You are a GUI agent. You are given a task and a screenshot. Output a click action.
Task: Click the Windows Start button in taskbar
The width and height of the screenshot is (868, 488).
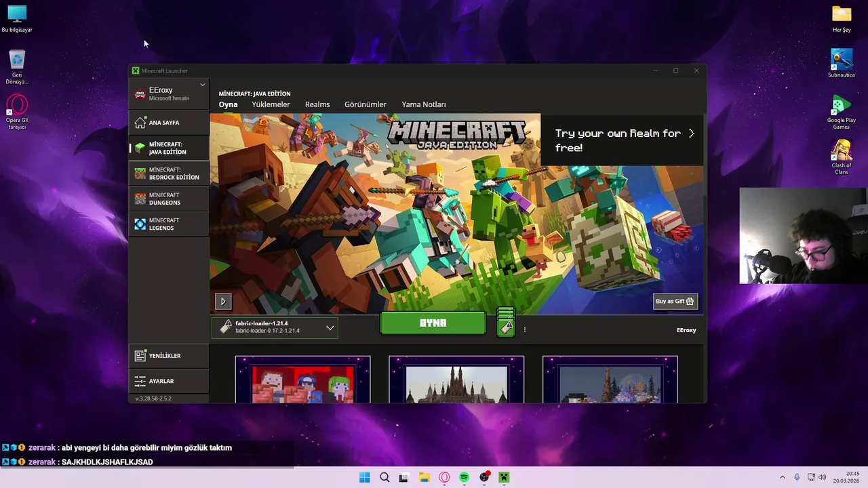[364, 477]
